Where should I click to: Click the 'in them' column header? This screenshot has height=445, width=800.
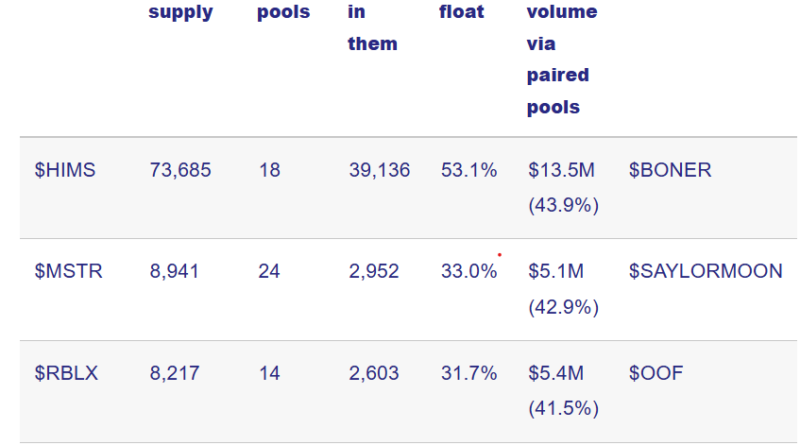point(372,28)
